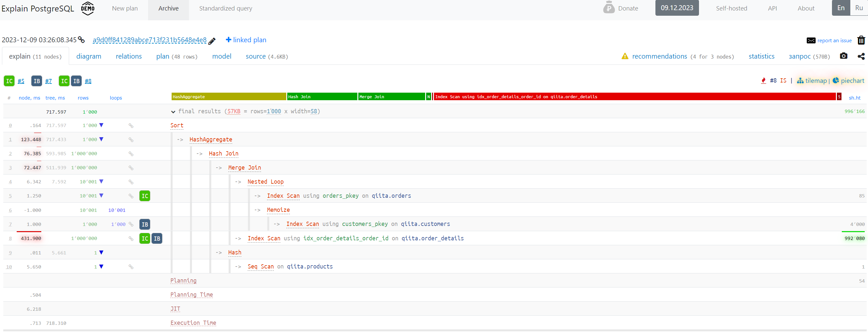Switch to the diagram tab

click(89, 56)
